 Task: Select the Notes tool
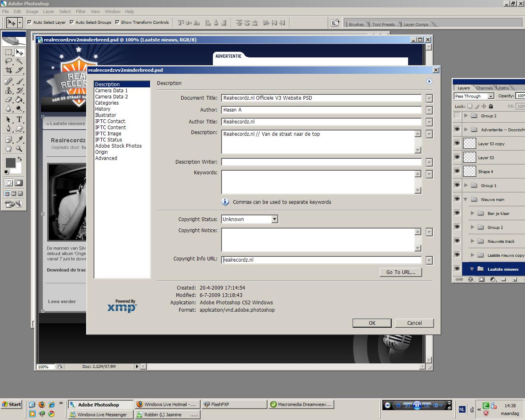[9, 139]
